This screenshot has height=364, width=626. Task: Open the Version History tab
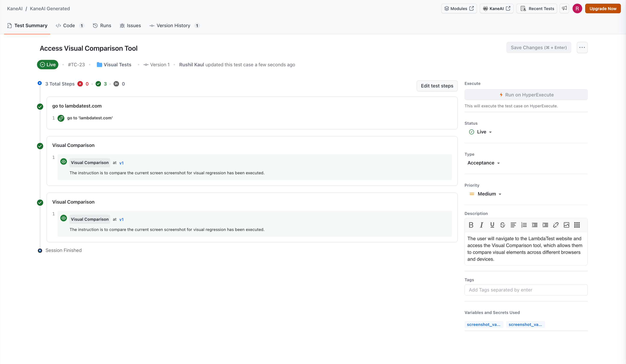[173, 26]
